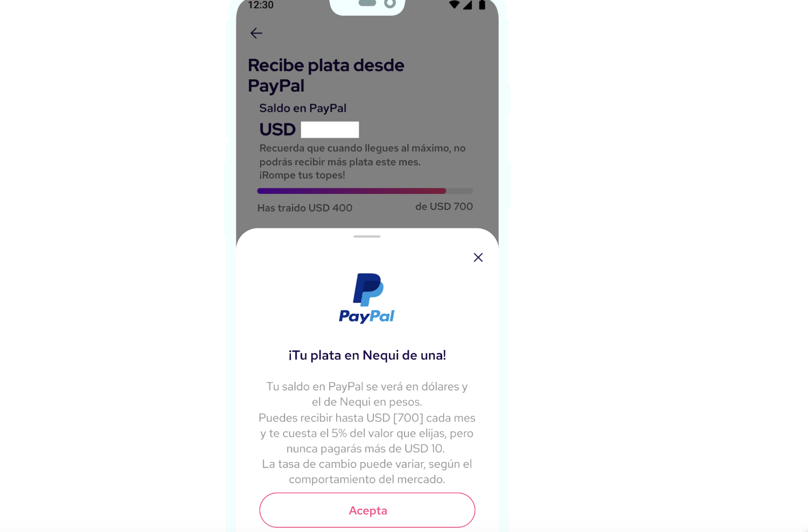The width and height of the screenshot is (808, 532).
Task: Tap the Wi-Fi status icon
Action: click(454, 4)
